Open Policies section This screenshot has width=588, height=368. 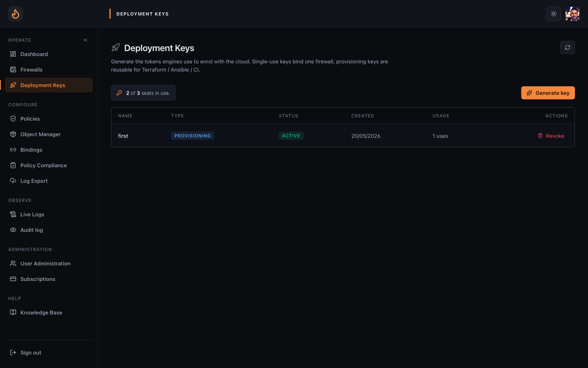click(x=49, y=119)
